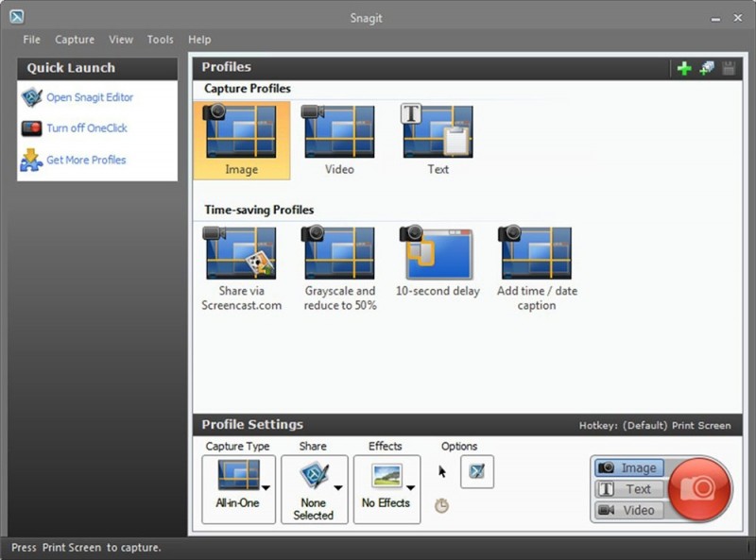
Task: Open the No Effects dropdown
Action: tap(387, 489)
